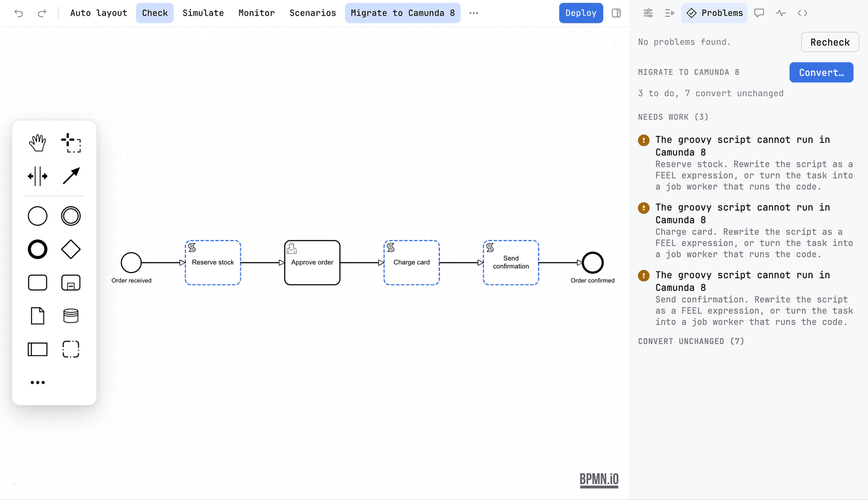Image resolution: width=868 pixels, height=500 pixels.
Task: Select the create/remove space tool
Action: tap(37, 176)
